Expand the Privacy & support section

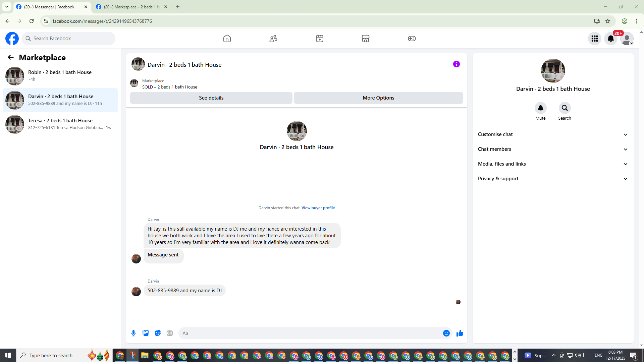tap(553, 179)
